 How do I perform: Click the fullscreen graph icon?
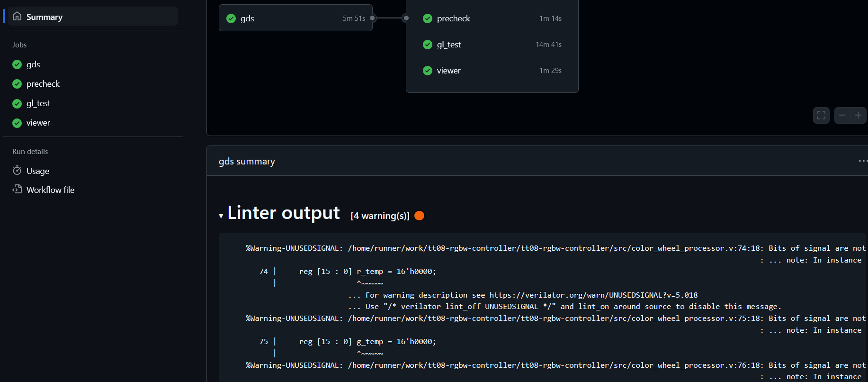coord(821,115)
